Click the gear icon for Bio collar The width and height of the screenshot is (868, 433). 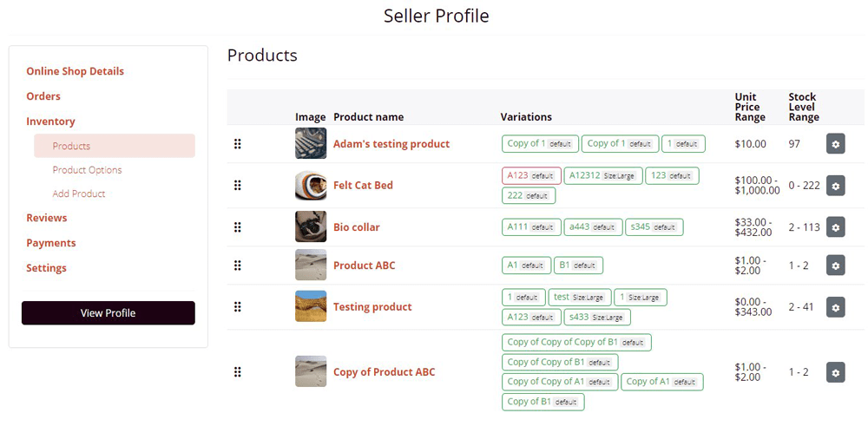(x=835, y=227)
